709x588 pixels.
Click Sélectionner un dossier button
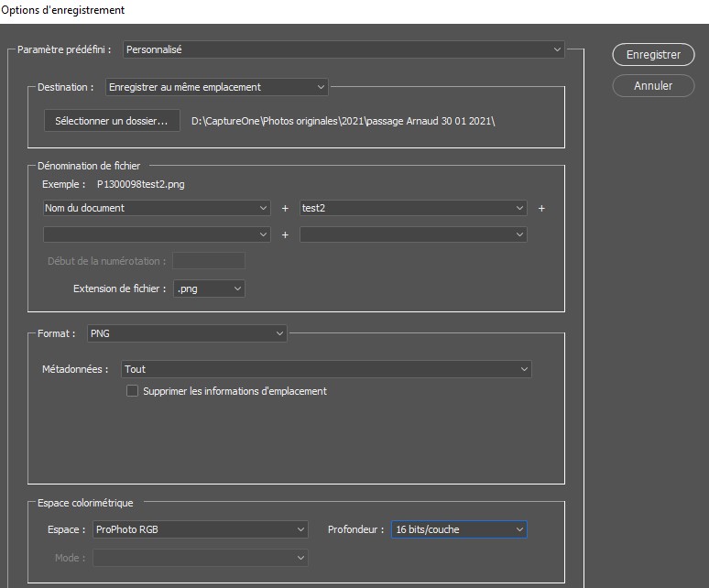click(112, 121)
